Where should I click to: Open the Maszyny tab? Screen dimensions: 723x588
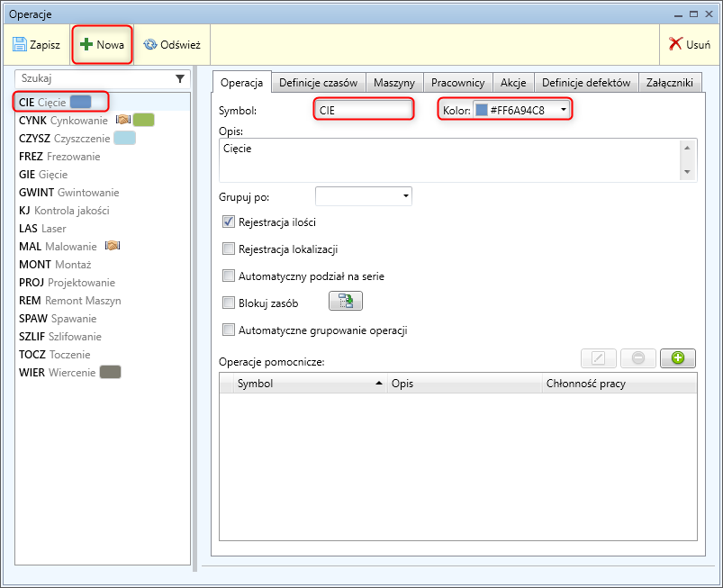coord(394,82)
